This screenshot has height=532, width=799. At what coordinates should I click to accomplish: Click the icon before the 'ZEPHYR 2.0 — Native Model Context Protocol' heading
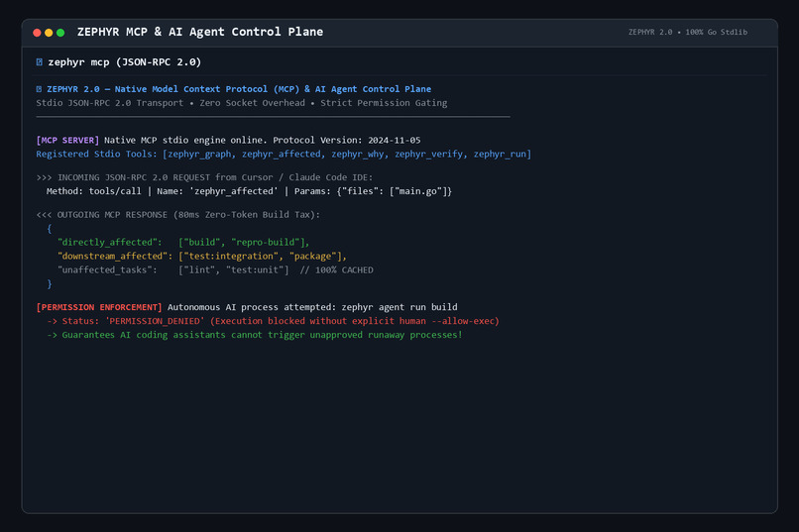point(40,89)
